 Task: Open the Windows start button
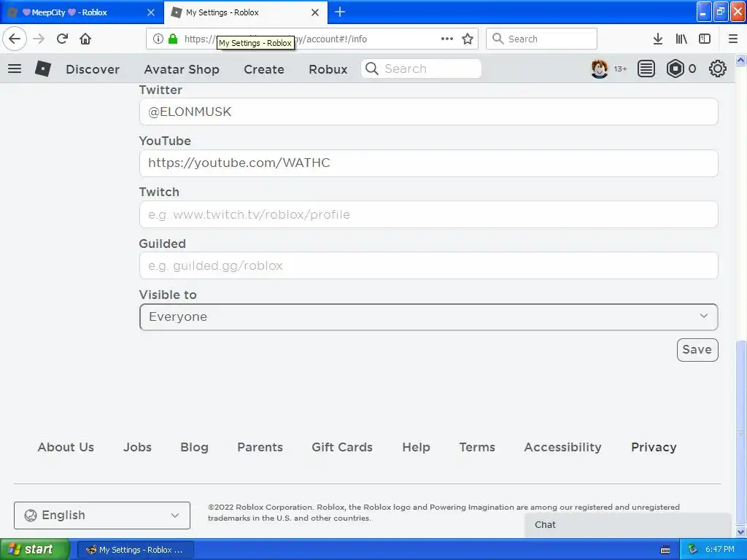tap(34, 550)
